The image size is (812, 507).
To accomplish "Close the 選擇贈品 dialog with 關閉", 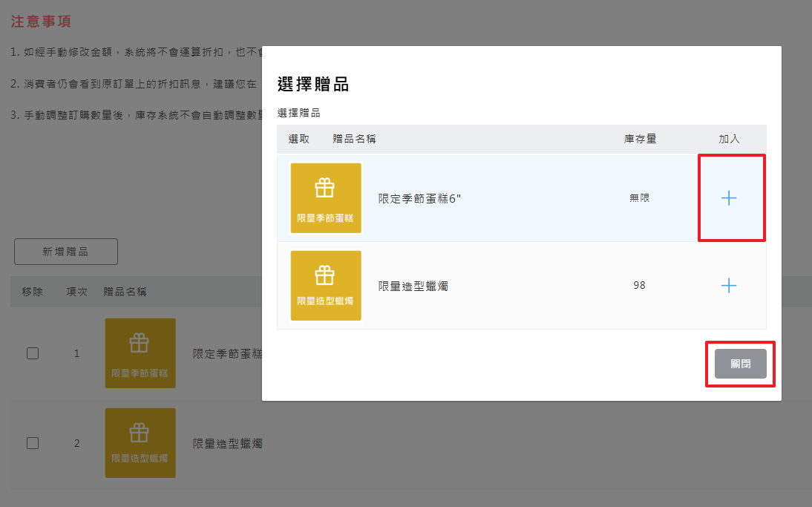I will tap(740, 364).
